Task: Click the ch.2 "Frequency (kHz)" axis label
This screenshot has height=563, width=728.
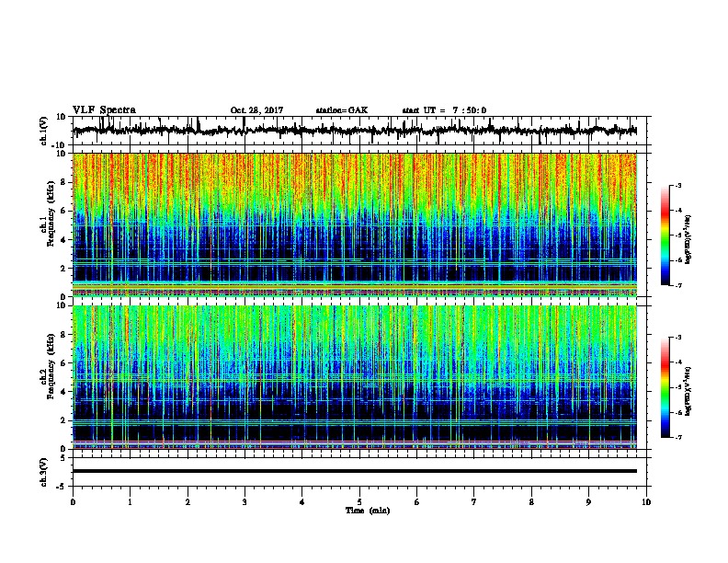Action: pyautogui.click(x=51, y=367)
